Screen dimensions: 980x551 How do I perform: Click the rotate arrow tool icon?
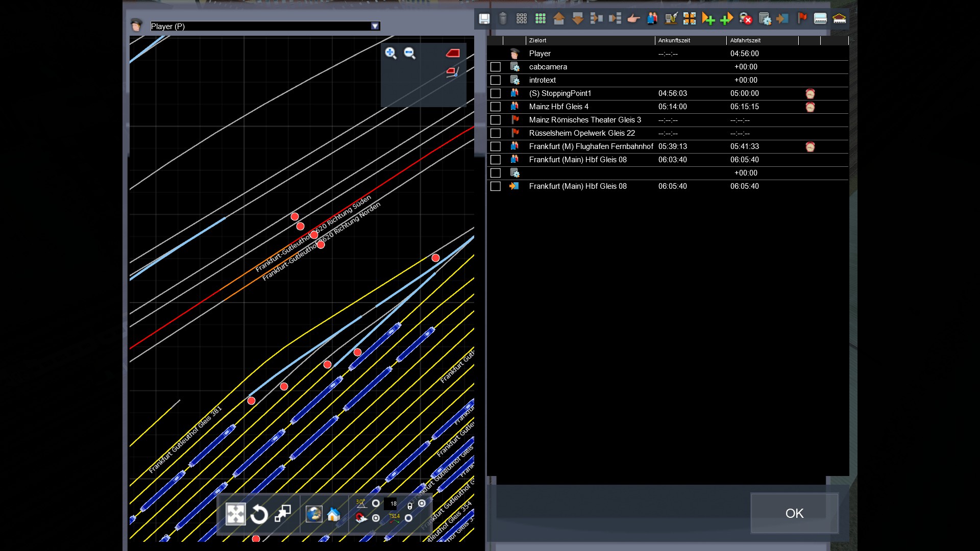point(259,514)
